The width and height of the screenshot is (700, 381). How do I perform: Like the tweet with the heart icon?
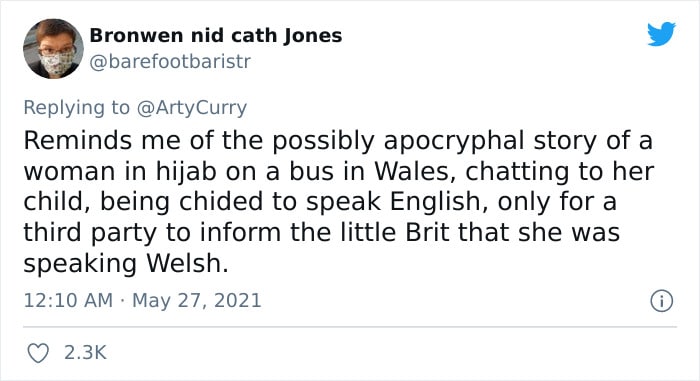coord(38,353)
